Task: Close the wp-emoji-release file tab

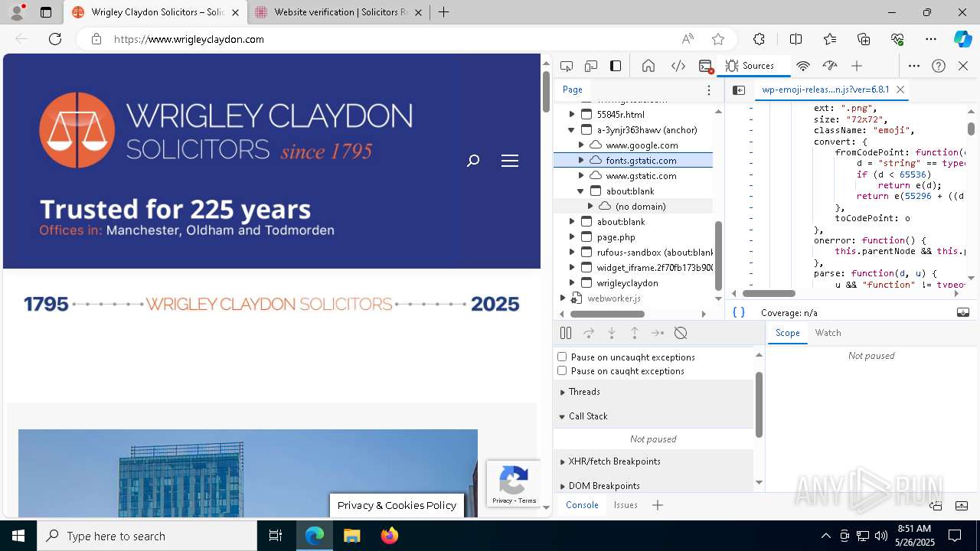Action: (x=900, y=90)
